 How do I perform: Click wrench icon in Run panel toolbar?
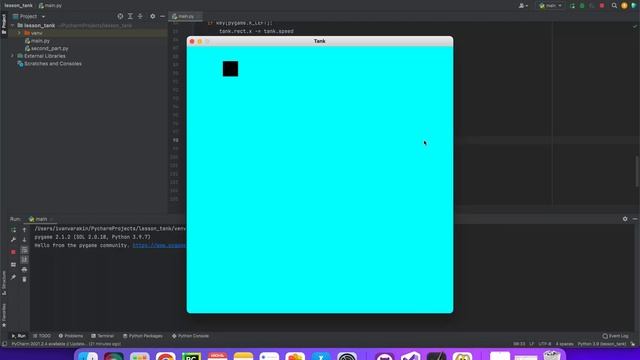[x=13, y=240]
